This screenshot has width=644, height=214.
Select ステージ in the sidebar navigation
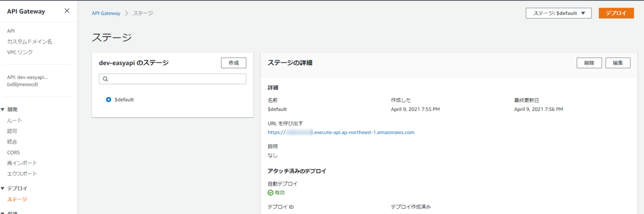(x=17, y=200)
